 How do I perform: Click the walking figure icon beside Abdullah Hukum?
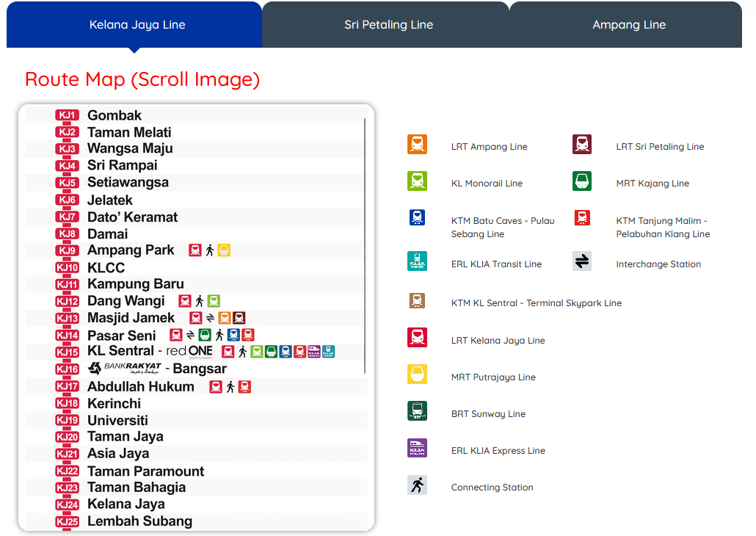pyautogui.click(x=230, y=387)
